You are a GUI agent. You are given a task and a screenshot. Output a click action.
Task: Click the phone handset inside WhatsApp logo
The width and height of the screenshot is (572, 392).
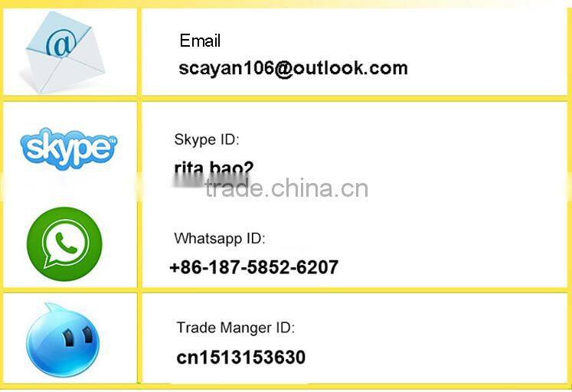pos(66,243)
